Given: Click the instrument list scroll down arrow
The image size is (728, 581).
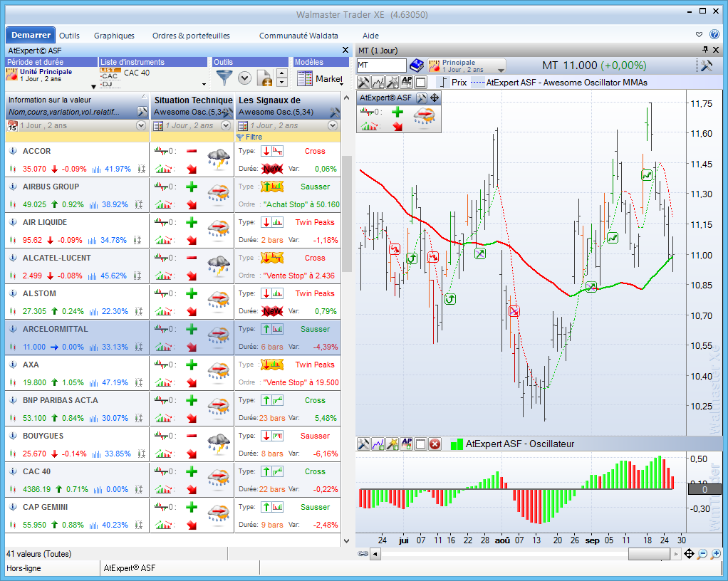Looking at the screenshot, I should pos(346,540).
